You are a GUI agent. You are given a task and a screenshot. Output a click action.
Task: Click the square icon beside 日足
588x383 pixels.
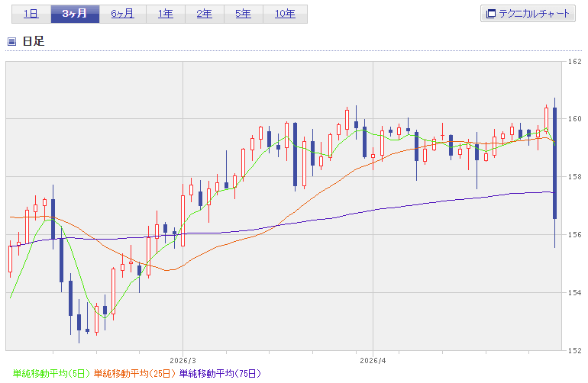click(x=11, y=41)
